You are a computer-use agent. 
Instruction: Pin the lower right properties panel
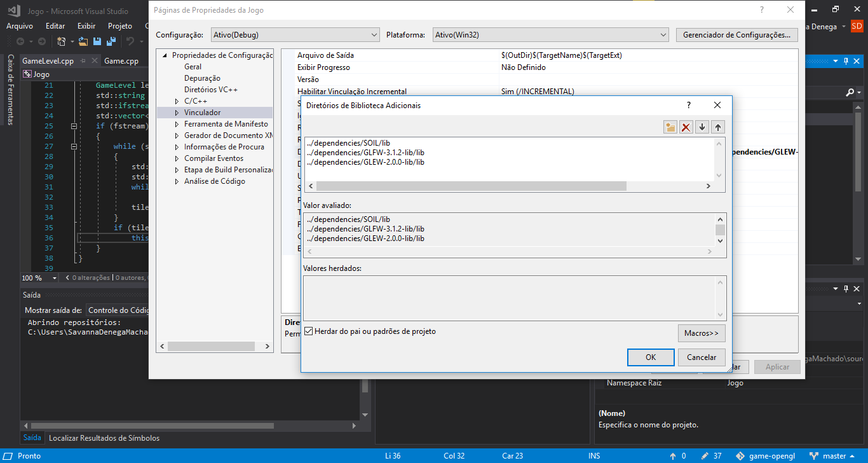[846, 289]
